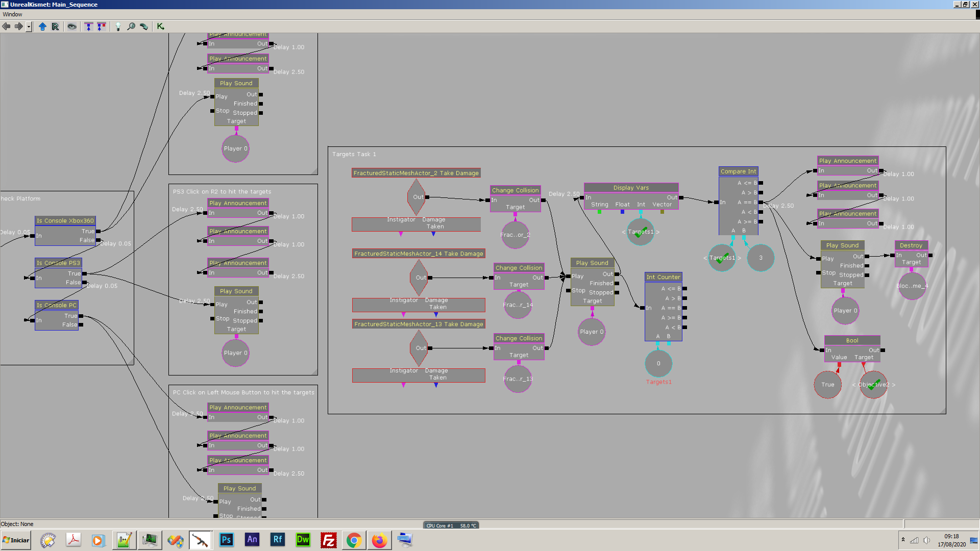The height and width of the screenshot is (551, 980).
Task: Select the Frac..r_14 object variable
Action: pos(518,305)
